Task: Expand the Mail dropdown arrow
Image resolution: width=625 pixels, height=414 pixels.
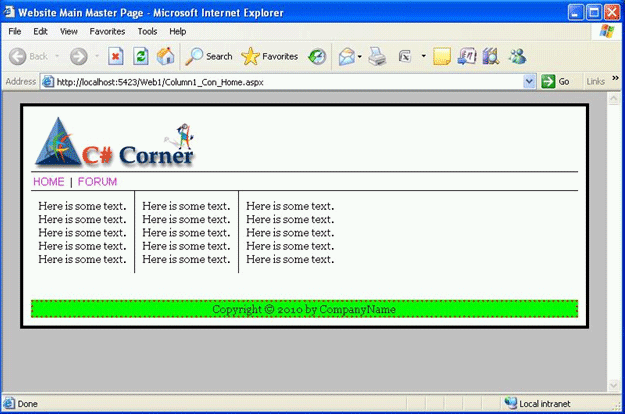Action: pos(360,57)
